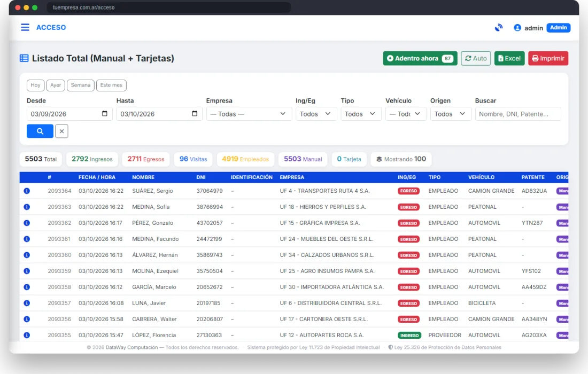Click DNI 20197185 cell

pos(208,303)
